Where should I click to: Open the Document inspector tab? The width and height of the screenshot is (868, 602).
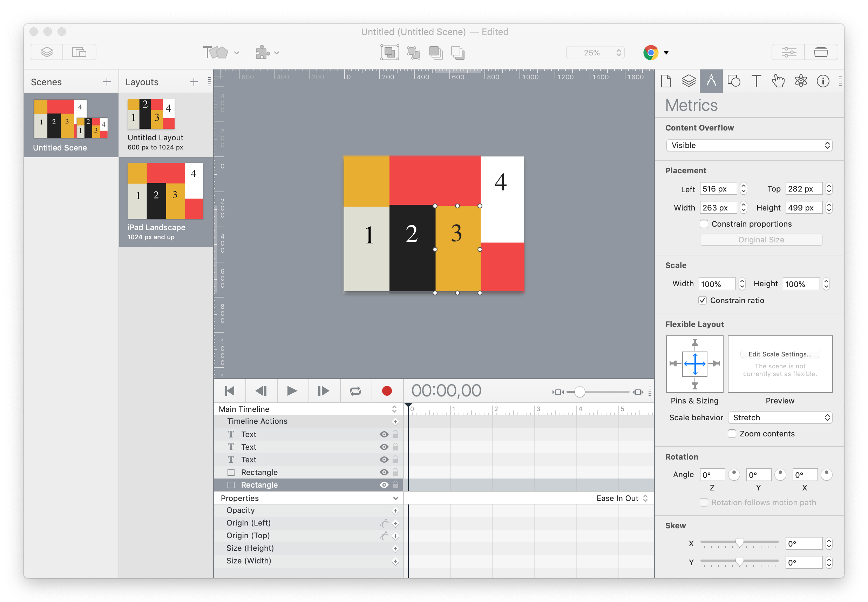tap(666, 81)
